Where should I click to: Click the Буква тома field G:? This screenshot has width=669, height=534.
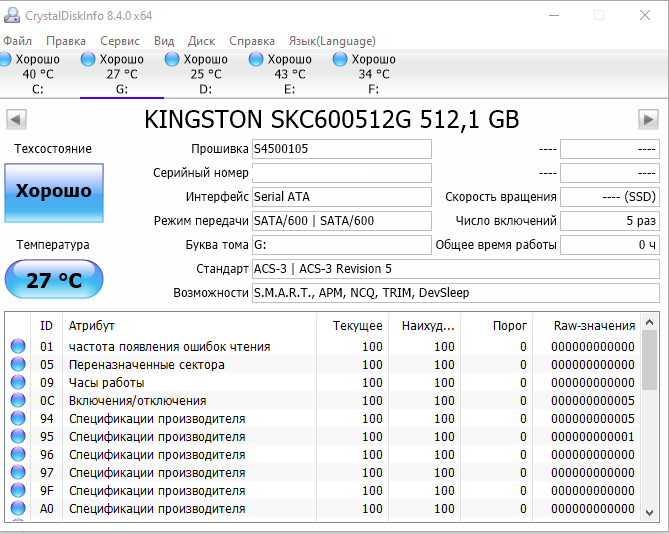coord(342,245)
